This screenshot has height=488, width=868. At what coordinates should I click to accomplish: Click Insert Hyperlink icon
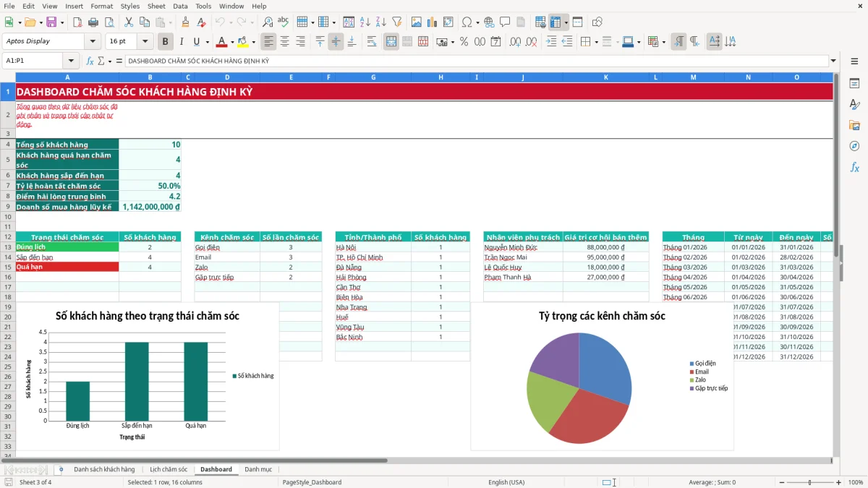489,22
